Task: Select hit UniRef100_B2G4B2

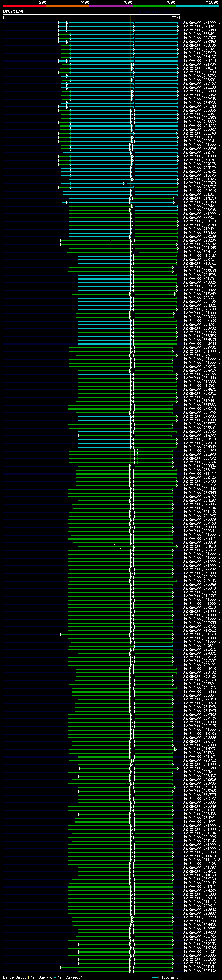Action: (x=199, y=672)
